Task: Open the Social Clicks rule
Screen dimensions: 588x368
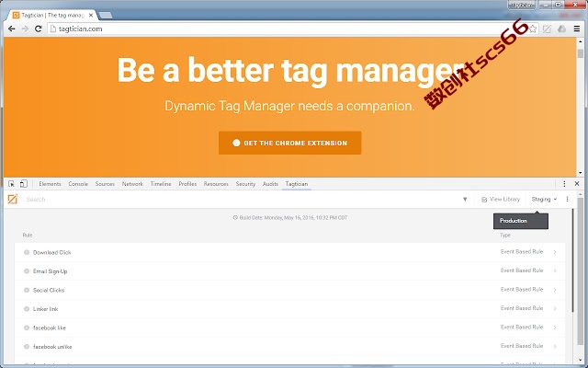Action: click(x=49, y=290)
